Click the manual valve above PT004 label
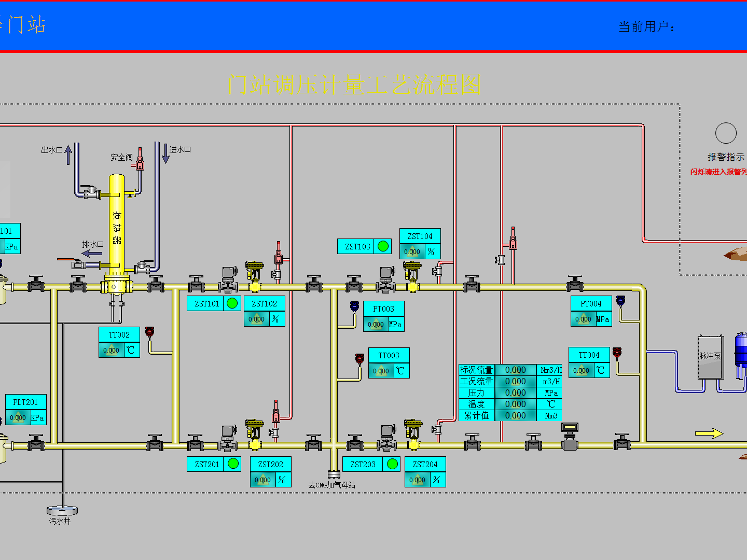 (x=575, y=284)
